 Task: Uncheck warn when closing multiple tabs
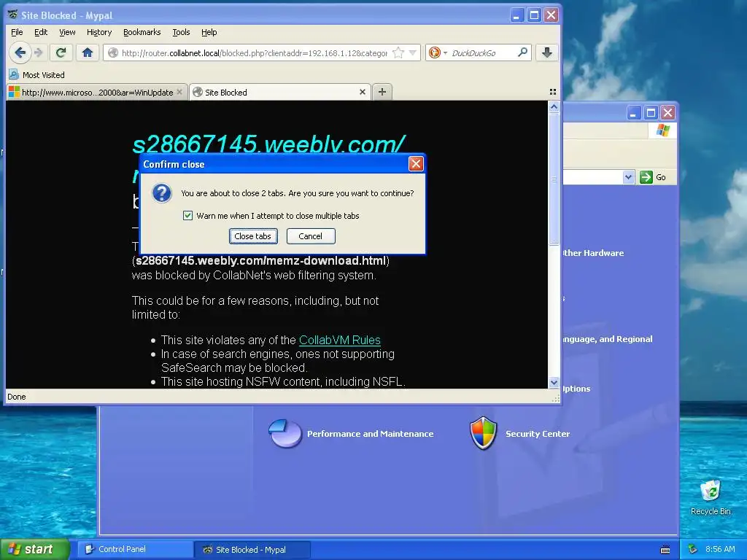coord(187,216)
